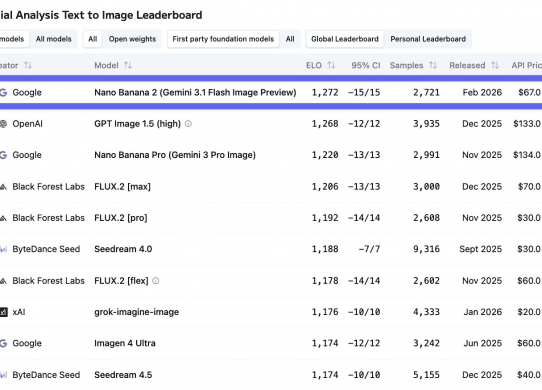This screenshot has height=390, width=542.
Task: Click ELO value 1,192
Action: click(325, 218)
